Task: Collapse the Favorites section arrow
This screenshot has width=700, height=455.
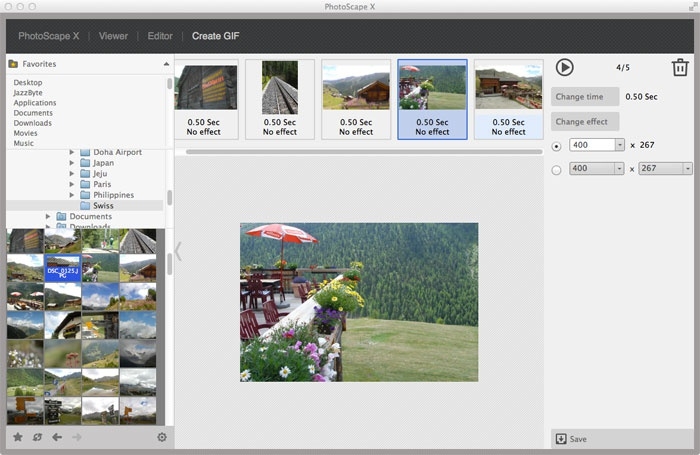Action: tap(166, 64)
